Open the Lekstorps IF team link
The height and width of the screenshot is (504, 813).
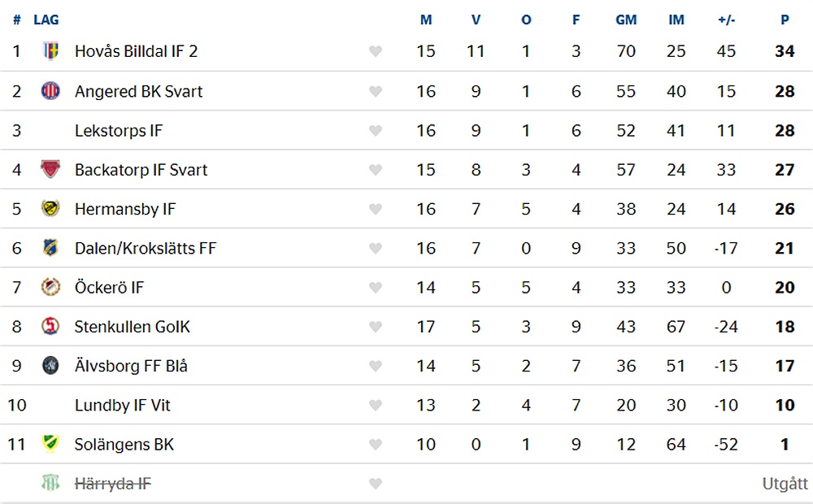(119, 131)
